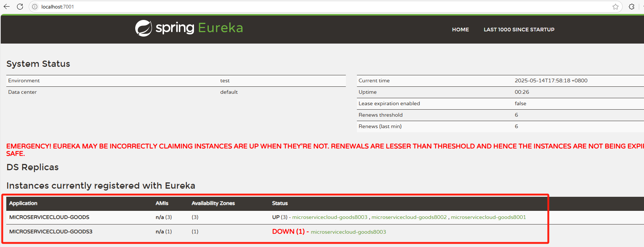This screenshot has height=247, width=644.
Task: Click the MICROSERVICECLOUD-GOODS3 application name
Action: pyautogui.click(x=51, y=231)
